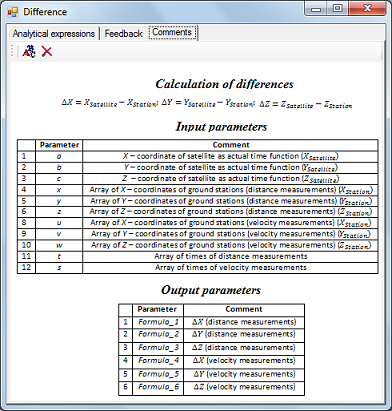Switch to the Analytical expressions tab

point(54,34)
